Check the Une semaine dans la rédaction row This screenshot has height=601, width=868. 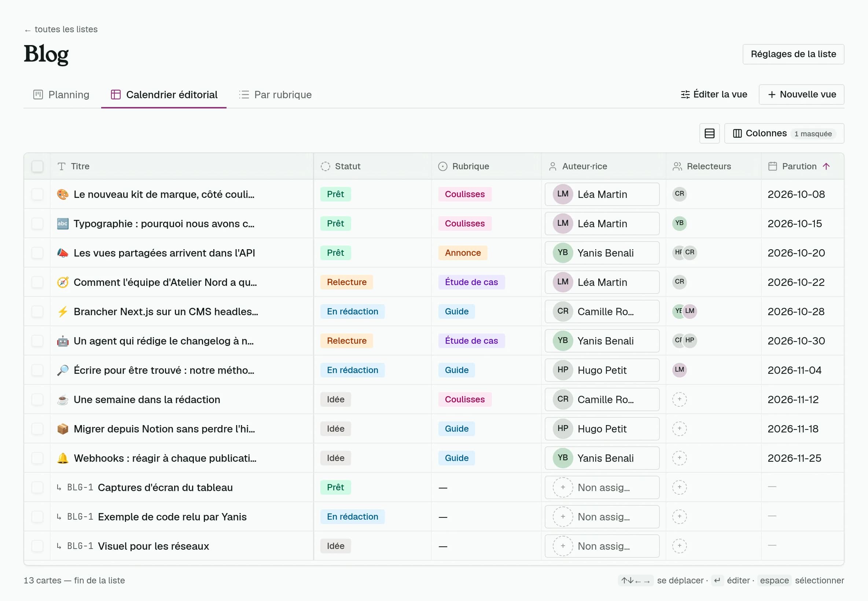pyautogui.click(x=37, y=399)
